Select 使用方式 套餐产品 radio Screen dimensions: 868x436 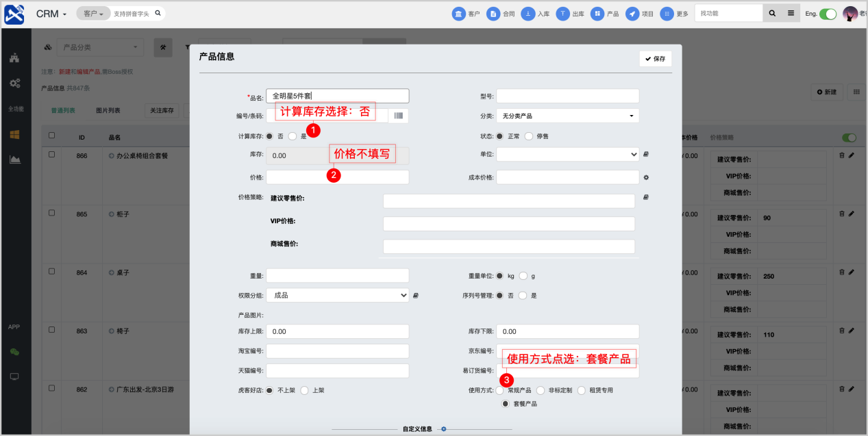click(506, 404)
